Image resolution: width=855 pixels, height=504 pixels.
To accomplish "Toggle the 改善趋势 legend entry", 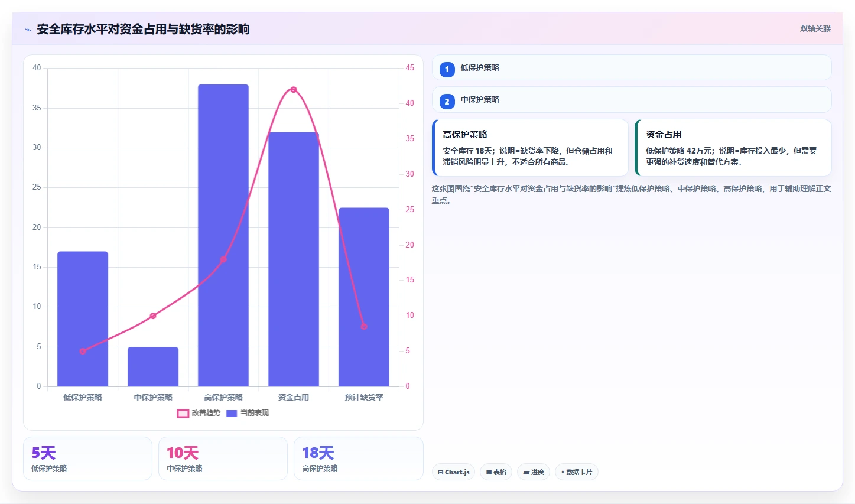I will (x=199, y=413).
